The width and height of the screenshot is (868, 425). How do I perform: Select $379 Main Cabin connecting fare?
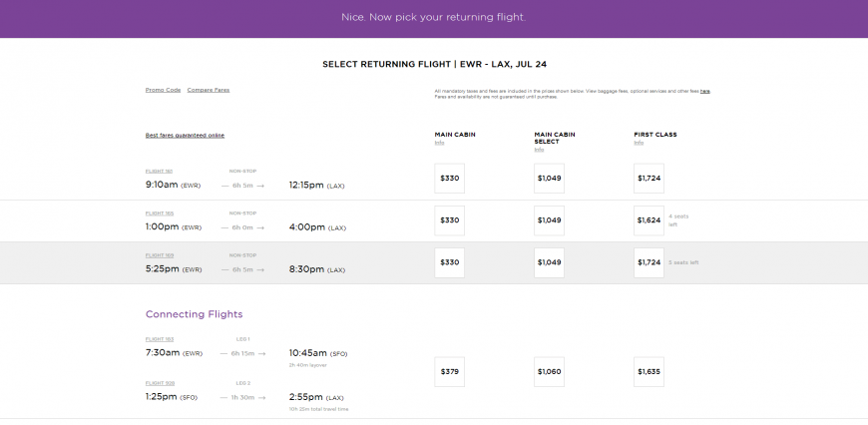pos(450,371)
